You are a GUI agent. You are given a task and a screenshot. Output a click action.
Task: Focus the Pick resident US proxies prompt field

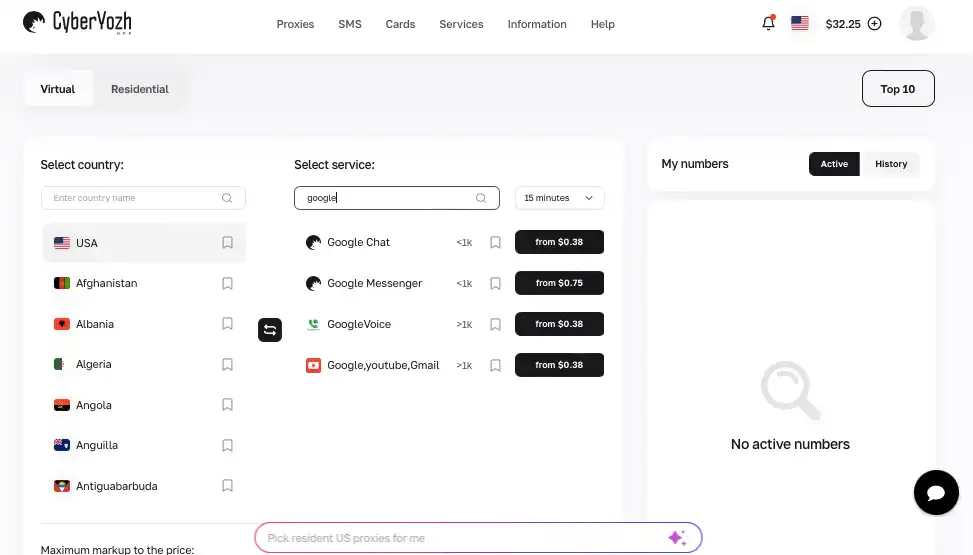(478, 538)
